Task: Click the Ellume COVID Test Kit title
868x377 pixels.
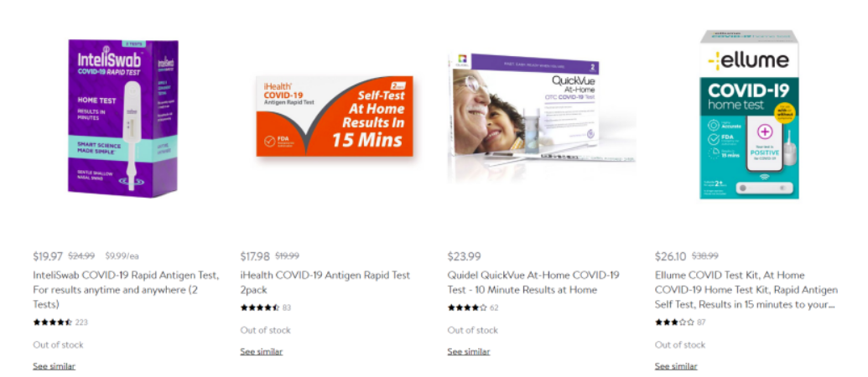Action: [x=746, y=290]
